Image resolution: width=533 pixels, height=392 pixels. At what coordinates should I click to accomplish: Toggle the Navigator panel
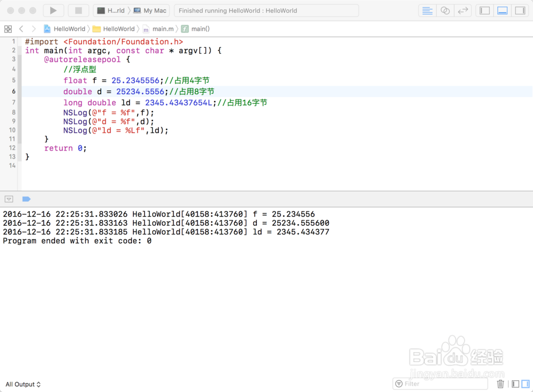(484, 11)
